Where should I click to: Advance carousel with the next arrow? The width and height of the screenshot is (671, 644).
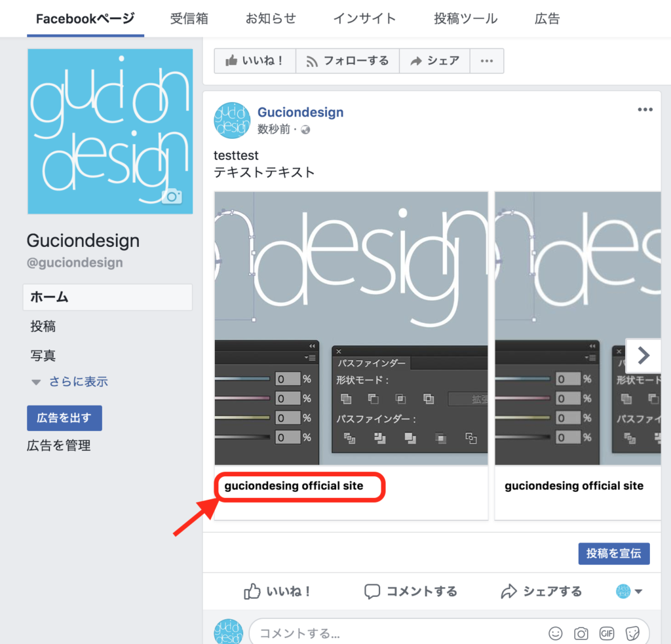pos(643,355)
